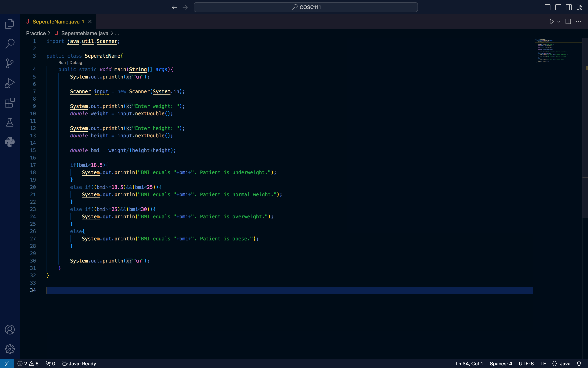Click the Debug code lens above main
Image resolution: width=588 pixels, height=368 pixels.
tap(76, 63)
